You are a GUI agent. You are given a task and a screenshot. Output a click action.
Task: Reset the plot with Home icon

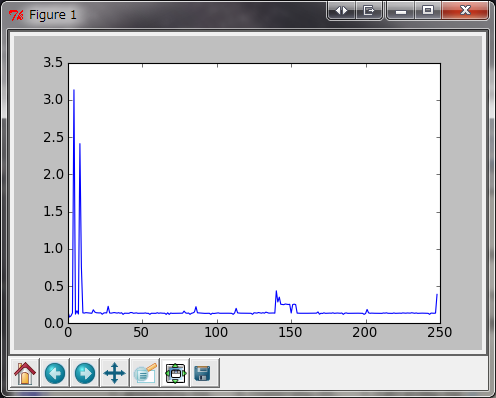[x=25, y=373]
